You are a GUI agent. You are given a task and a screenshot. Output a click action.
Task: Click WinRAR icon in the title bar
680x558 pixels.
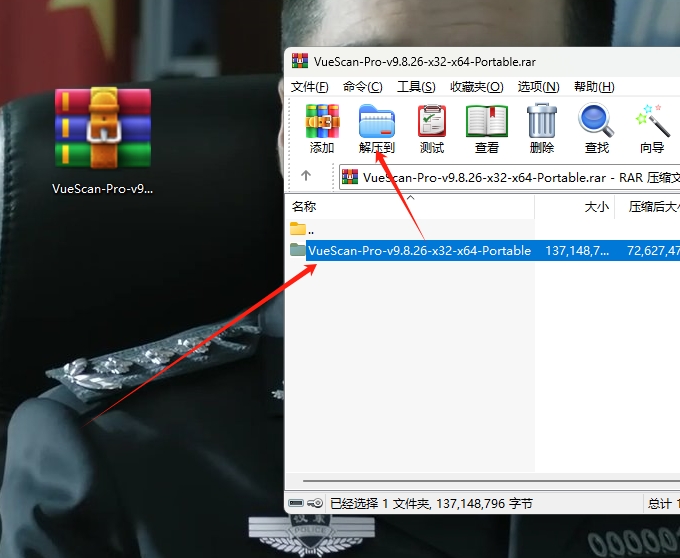300,61
